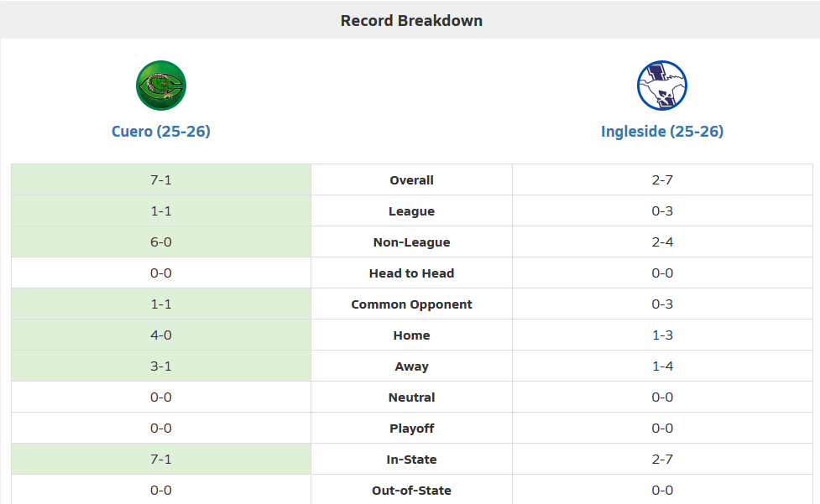Viewport: 820px width, 504px height.
Task: Click Cuero's 7-1 overall record cell
Action: click(161, 180)
